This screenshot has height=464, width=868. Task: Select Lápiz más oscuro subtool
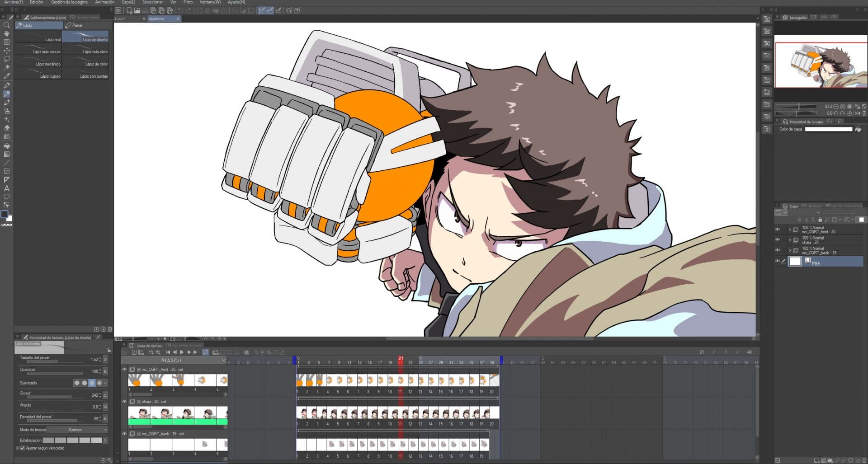tap(38, 49)
